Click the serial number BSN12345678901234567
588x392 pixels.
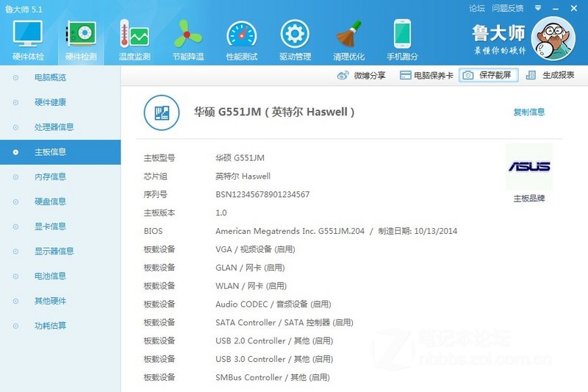[x=262, y=194]
